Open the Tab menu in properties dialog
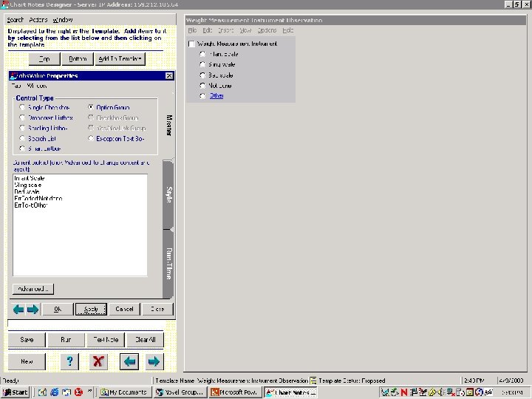 tap(16, 86)
